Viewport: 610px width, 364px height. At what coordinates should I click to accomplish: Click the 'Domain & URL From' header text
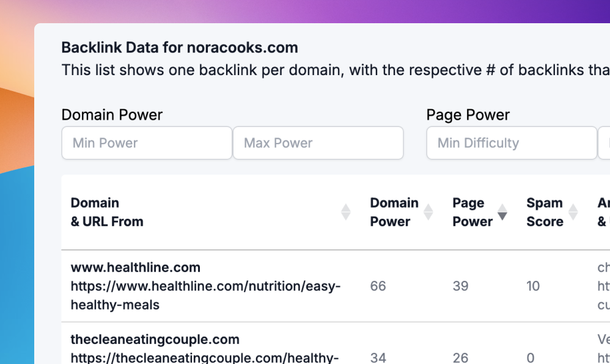pos(107,212)
